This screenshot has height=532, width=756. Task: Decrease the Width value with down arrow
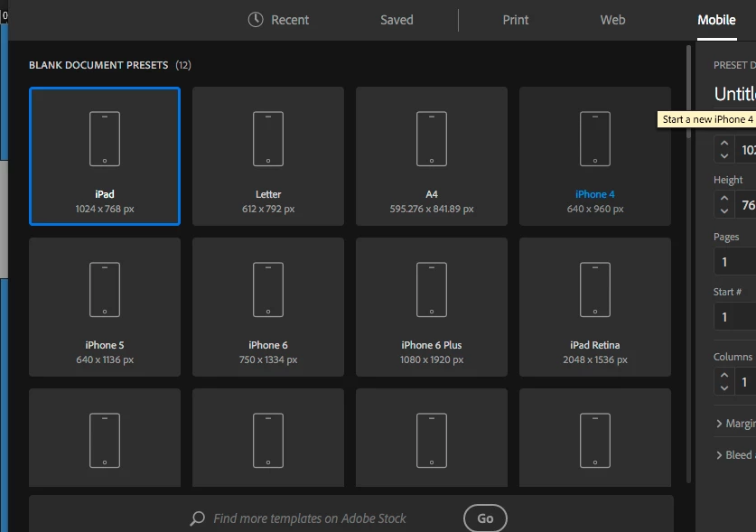point(724,155)
